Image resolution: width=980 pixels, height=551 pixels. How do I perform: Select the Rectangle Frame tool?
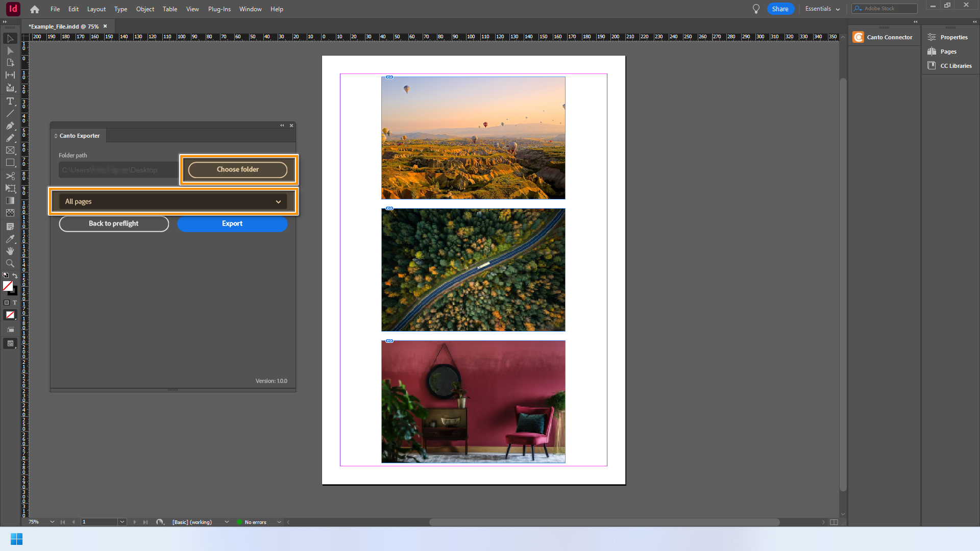click(x=10, y=151)
